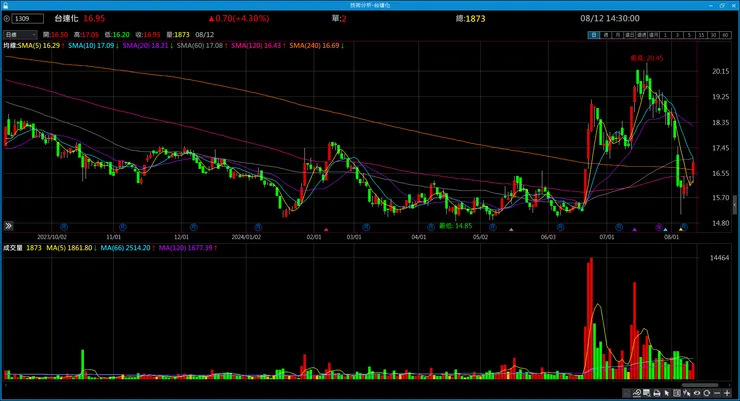Select the chart-with-cursor tool icon
The image size is (740, 401).
coord(687,393)
